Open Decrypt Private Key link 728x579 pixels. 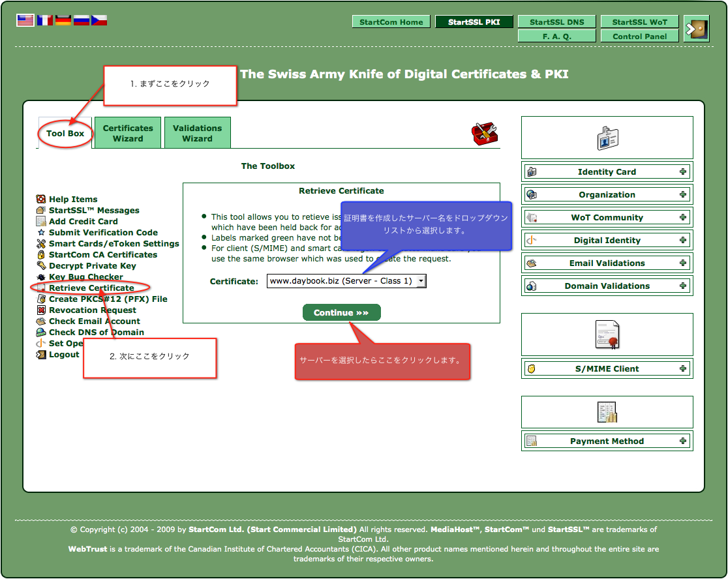93,266
